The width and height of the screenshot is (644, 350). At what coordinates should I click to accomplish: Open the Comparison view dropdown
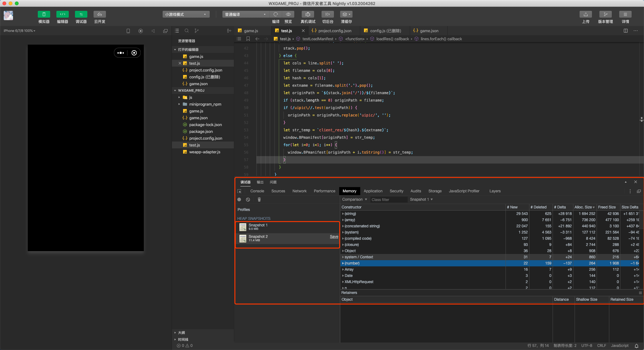pos(354,199)
